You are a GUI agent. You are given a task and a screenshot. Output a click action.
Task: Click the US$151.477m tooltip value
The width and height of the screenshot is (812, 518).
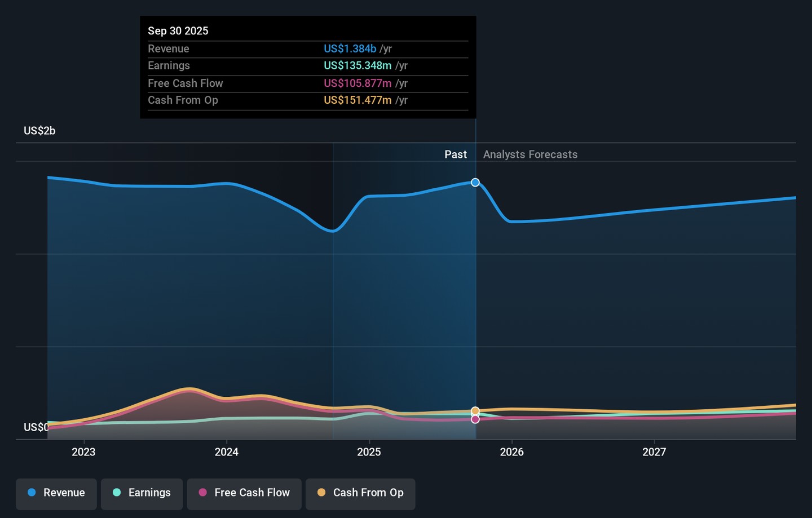coord(358,100)
